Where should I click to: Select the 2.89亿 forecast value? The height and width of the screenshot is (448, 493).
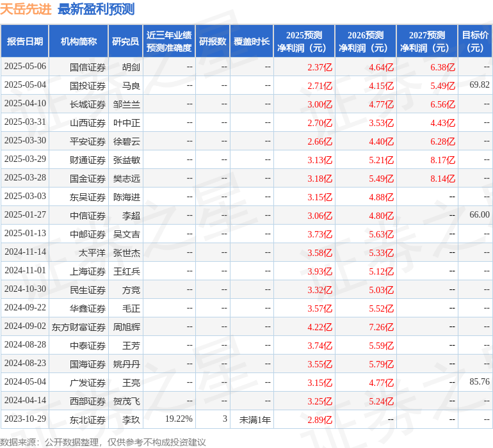(x=319, y=420)
